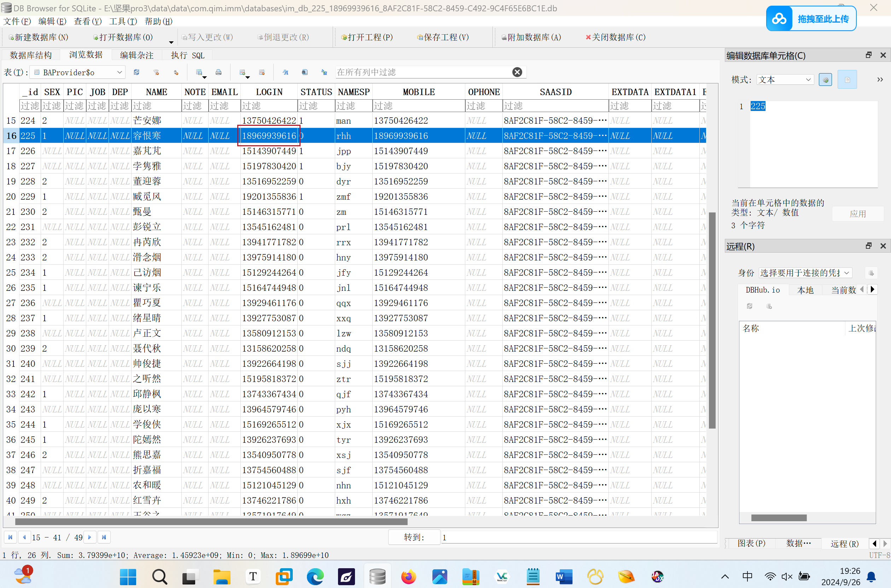Click 关闭数据库(C) in the toolbar
The image size is (891, 588).
point(616,37)
